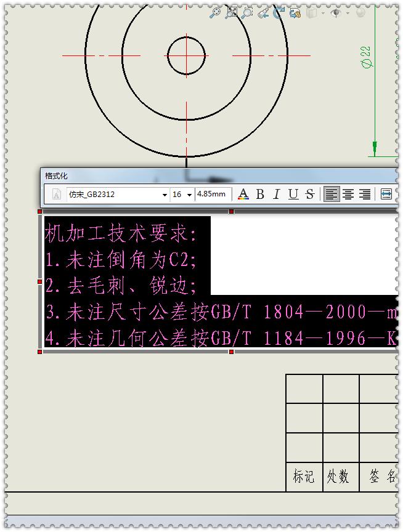Open the text color picker

click(243, 194)
